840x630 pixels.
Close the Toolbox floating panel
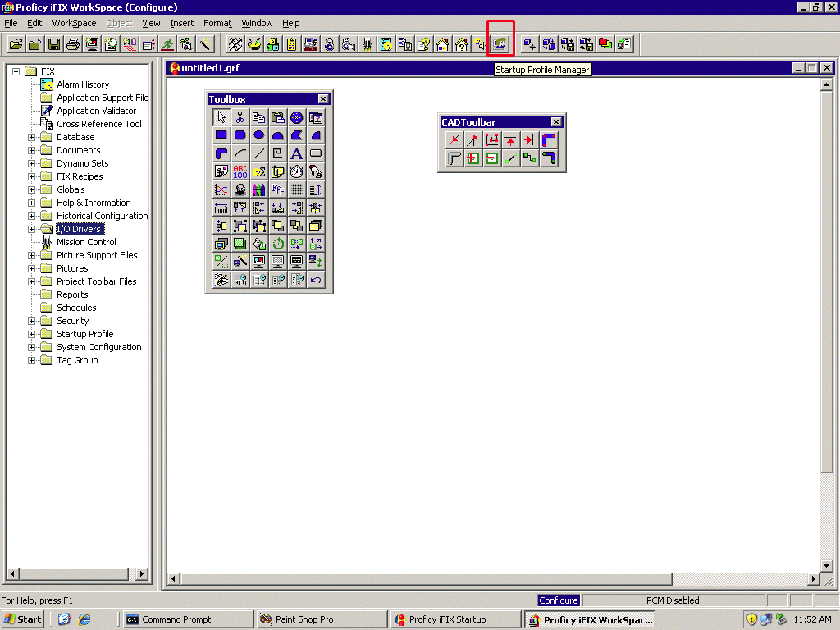[323, 98]
